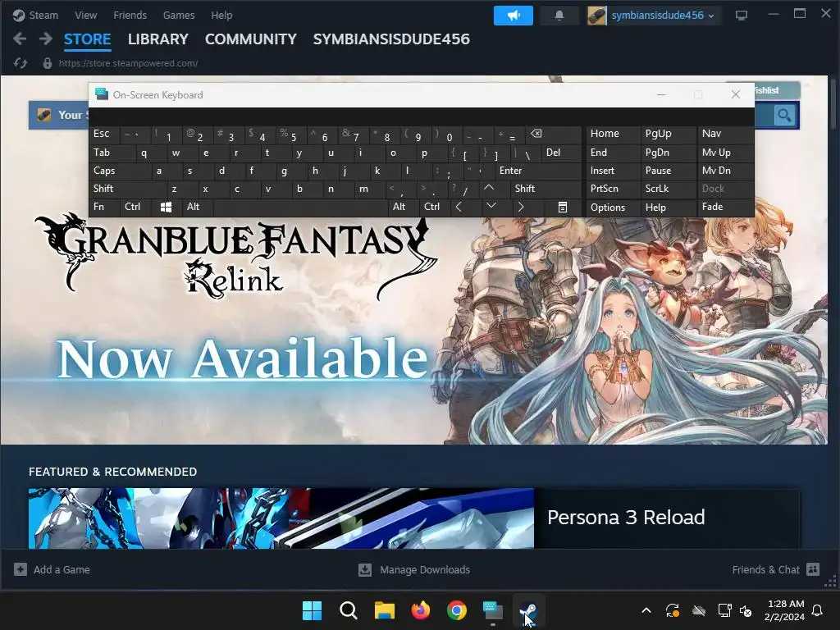Click the Granblue Fantasy Relink banner

click(x=413, y=332)
